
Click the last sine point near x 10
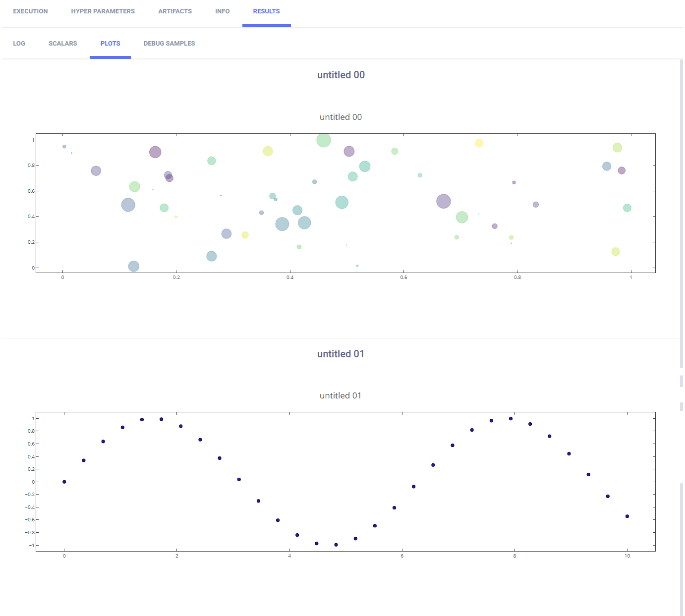627,516
